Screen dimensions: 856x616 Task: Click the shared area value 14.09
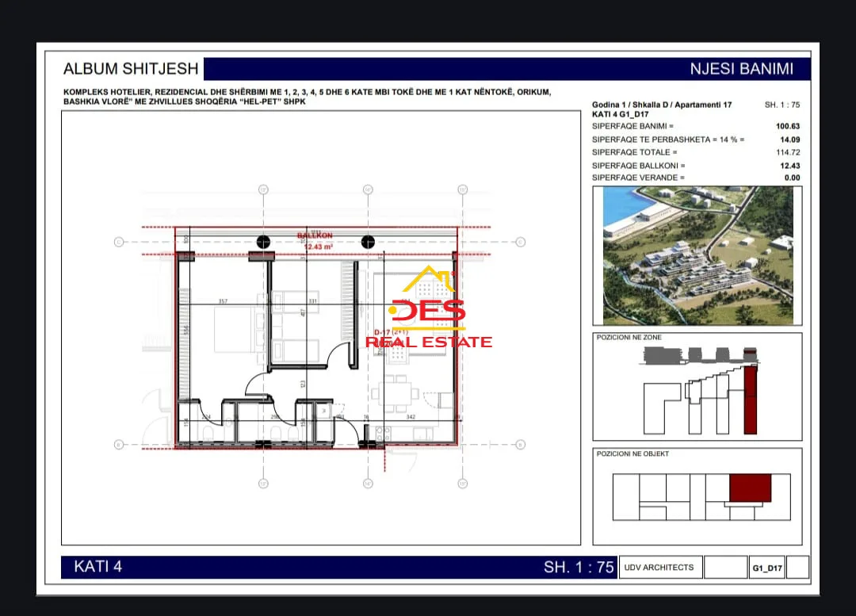tap(790, 140)
